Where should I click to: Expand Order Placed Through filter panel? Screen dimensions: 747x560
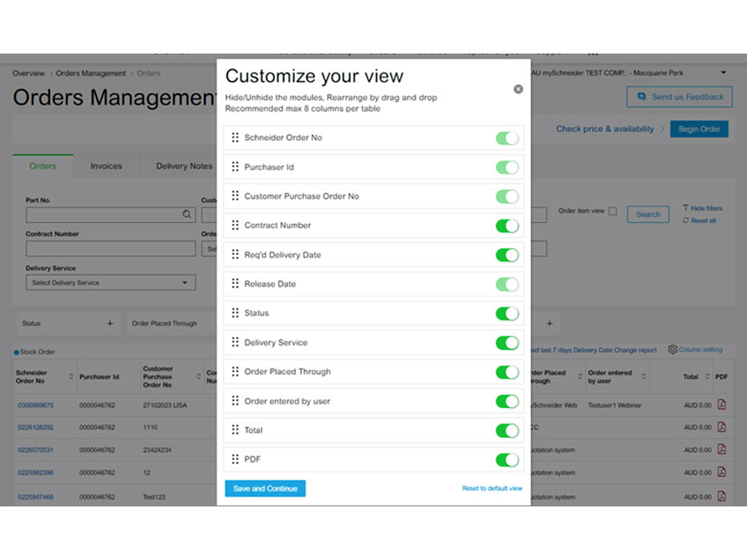coord(171,323)
